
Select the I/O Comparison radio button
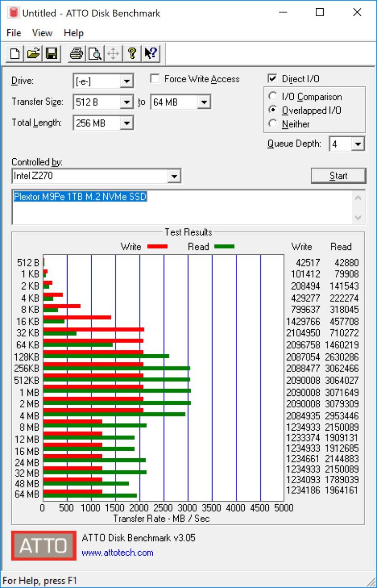pos(273,97)
